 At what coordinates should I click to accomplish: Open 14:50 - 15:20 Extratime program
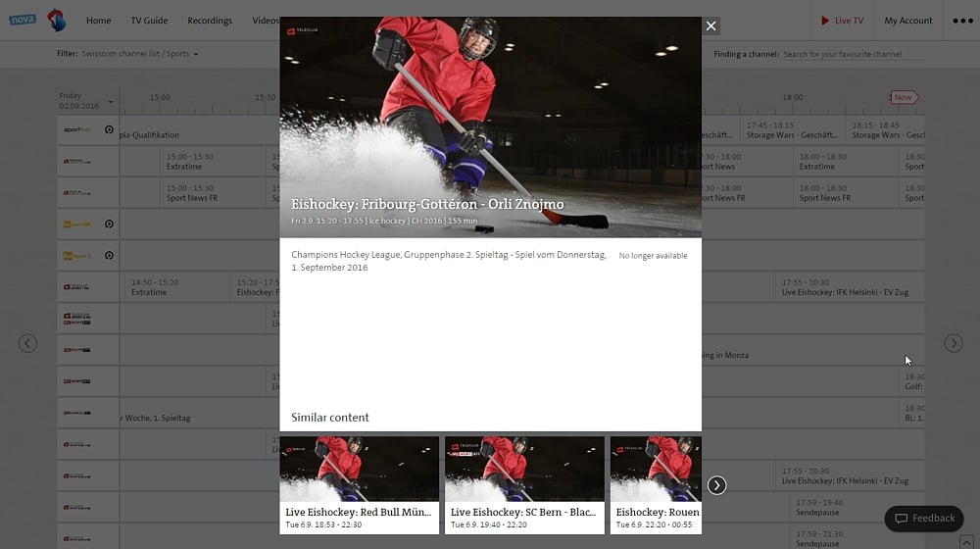(x=176, y=287)
